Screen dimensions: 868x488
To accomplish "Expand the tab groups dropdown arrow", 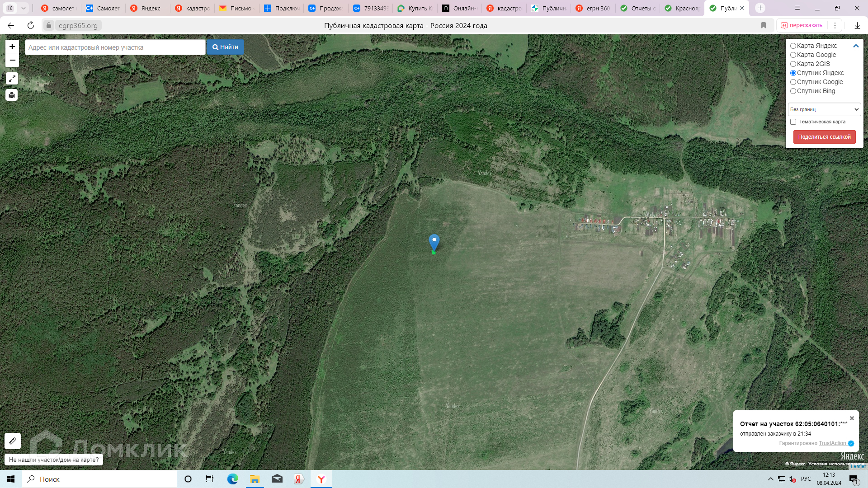I will pos(23,8).
